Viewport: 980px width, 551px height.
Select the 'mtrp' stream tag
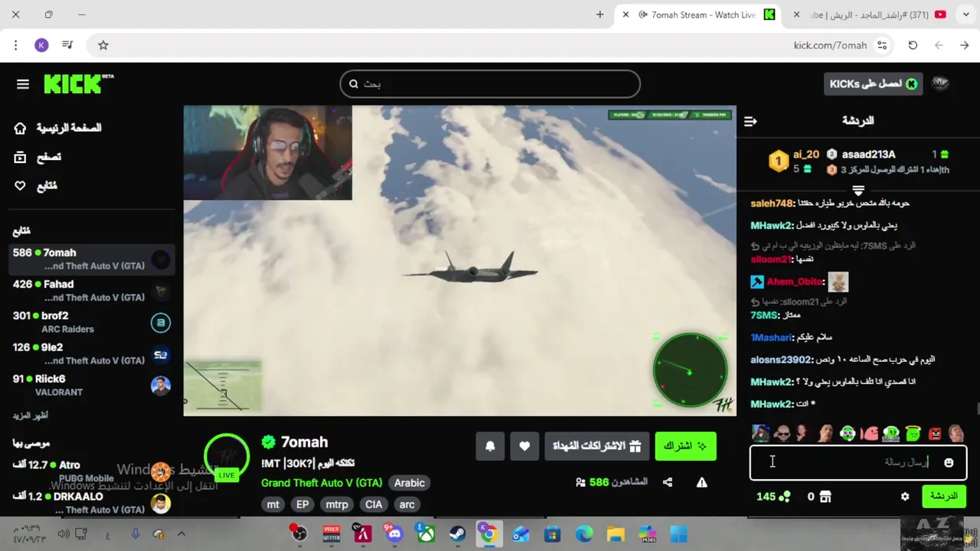tap(337, 504)
